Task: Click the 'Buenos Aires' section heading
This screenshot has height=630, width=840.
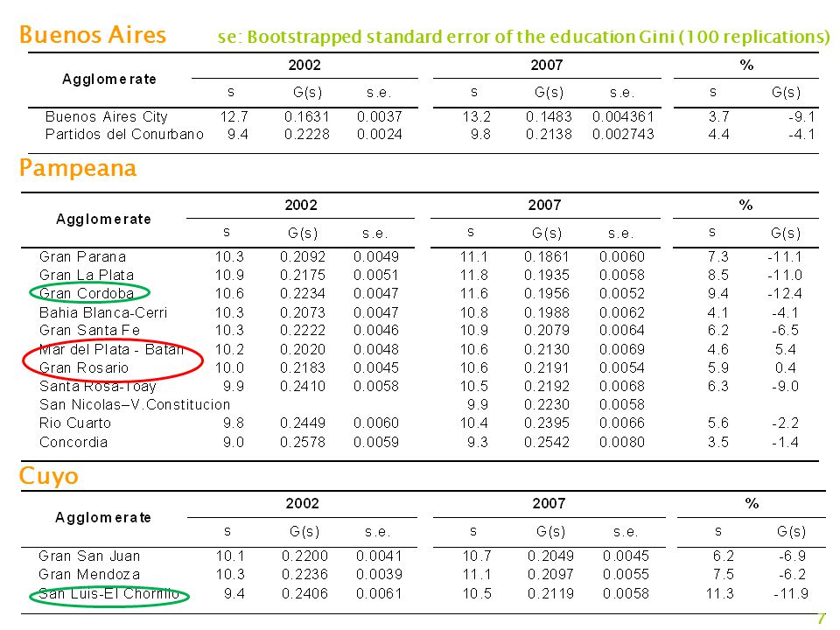Action: [93, 35]
